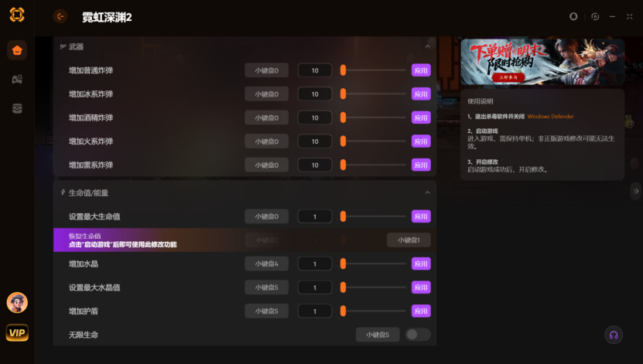The width and height of the screenshot is (643, 364).
Task: Open the home page in the sidebar
Action: (17, 50)
